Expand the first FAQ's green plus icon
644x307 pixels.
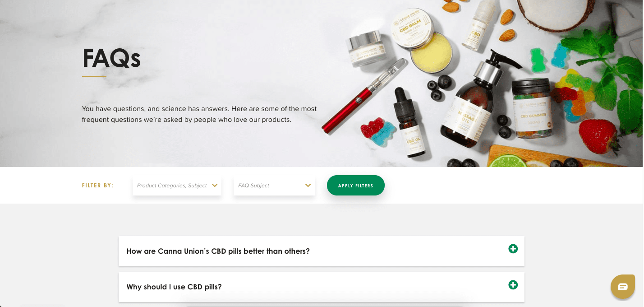click(513, 249)
